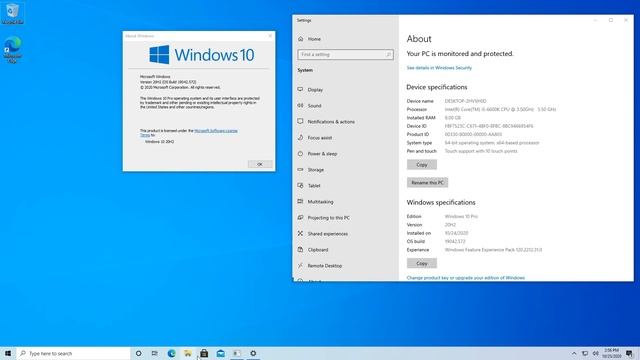Click the Device specifications heading
Screen dimensions: 640x360
437,87
